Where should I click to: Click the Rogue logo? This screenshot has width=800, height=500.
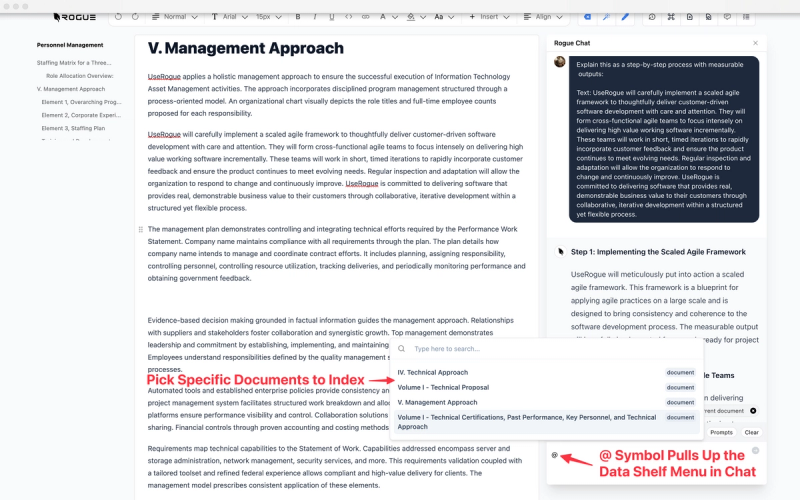[x=74, y=17]
